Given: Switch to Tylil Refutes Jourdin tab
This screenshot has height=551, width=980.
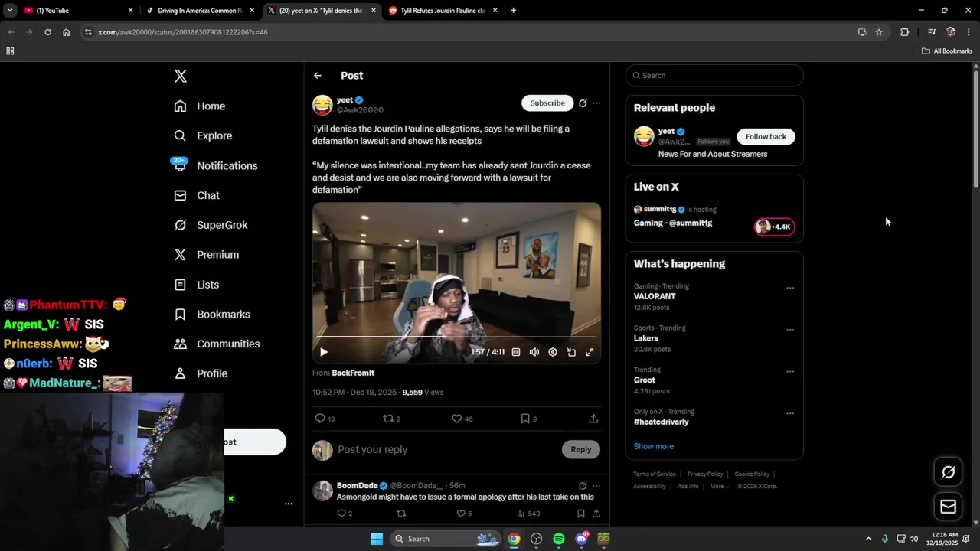Looking at the screenshot, I should [443, 11].
